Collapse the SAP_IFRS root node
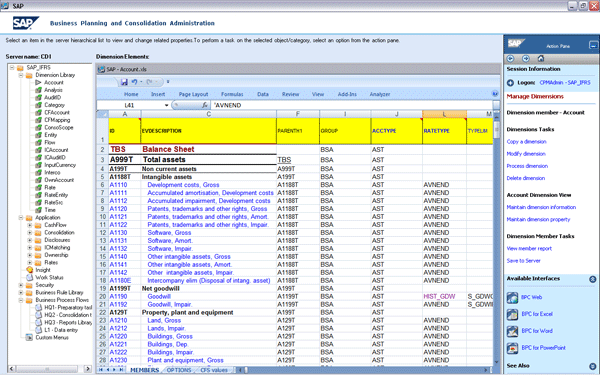The image size is (600, 375). click(x=12, y=68)
